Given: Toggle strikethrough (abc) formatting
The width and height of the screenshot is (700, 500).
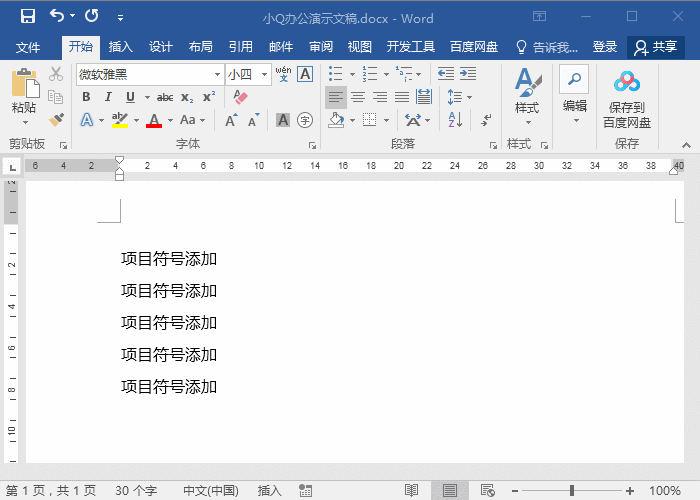Looking at the screenshot, I should 165,97.
